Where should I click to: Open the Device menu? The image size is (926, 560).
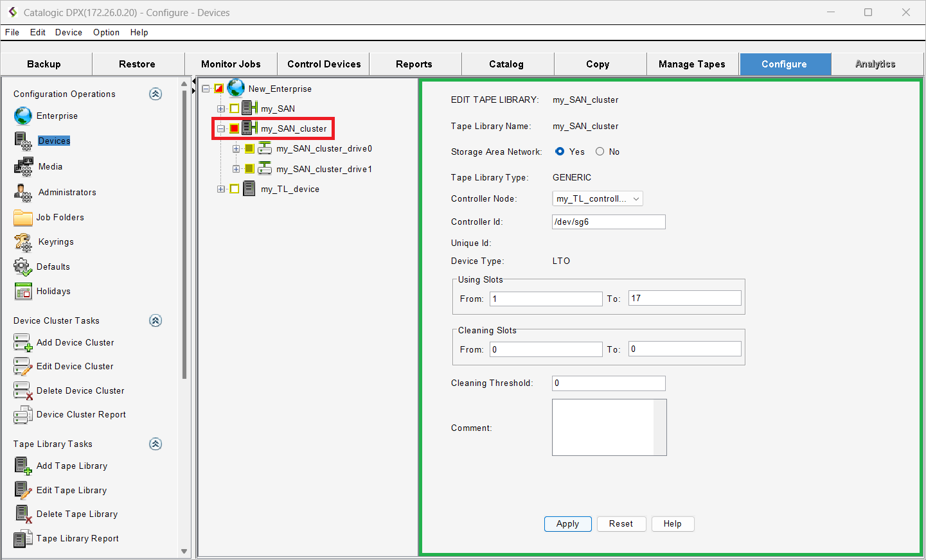pyautogui.click(x=69, y=32)
